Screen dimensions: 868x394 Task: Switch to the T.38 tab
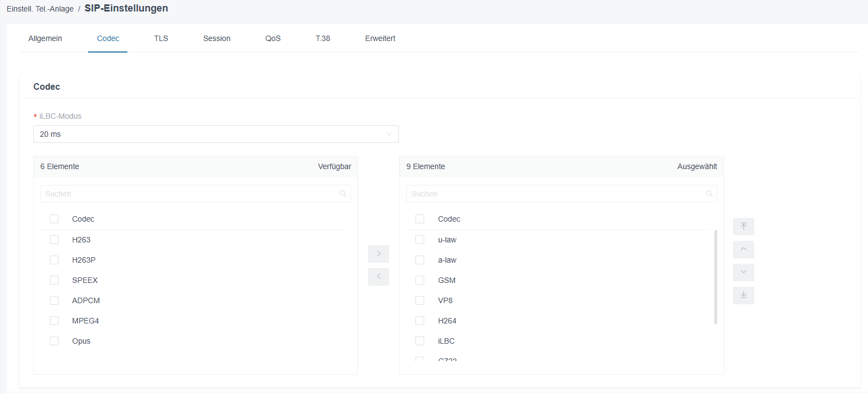click(x=323, y=38)
